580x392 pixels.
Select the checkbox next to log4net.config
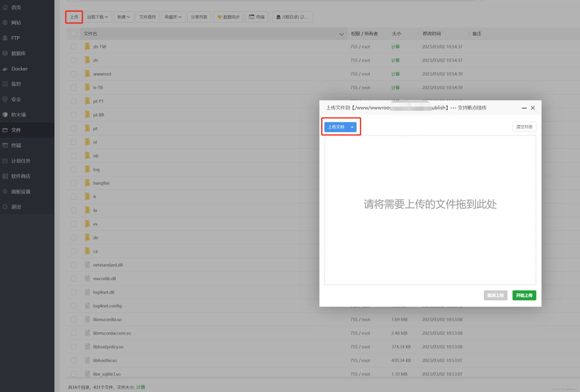[73, 306]
